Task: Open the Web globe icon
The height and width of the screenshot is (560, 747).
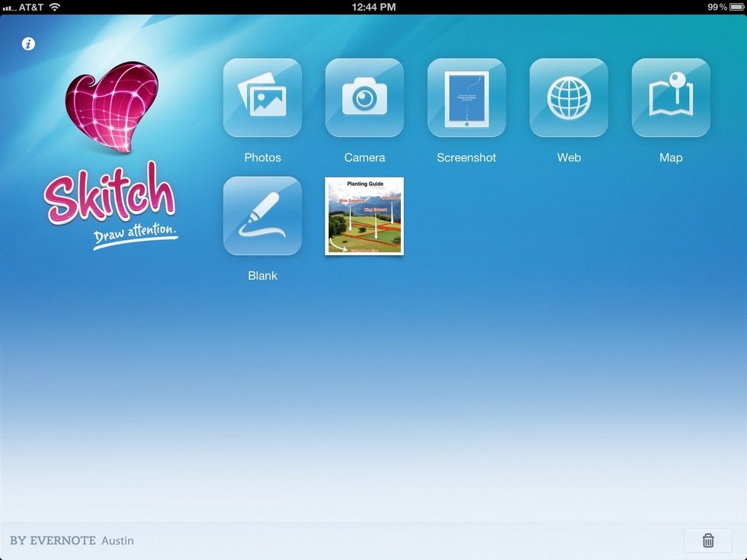Action: pyautogui.click(x=569, y=98)
